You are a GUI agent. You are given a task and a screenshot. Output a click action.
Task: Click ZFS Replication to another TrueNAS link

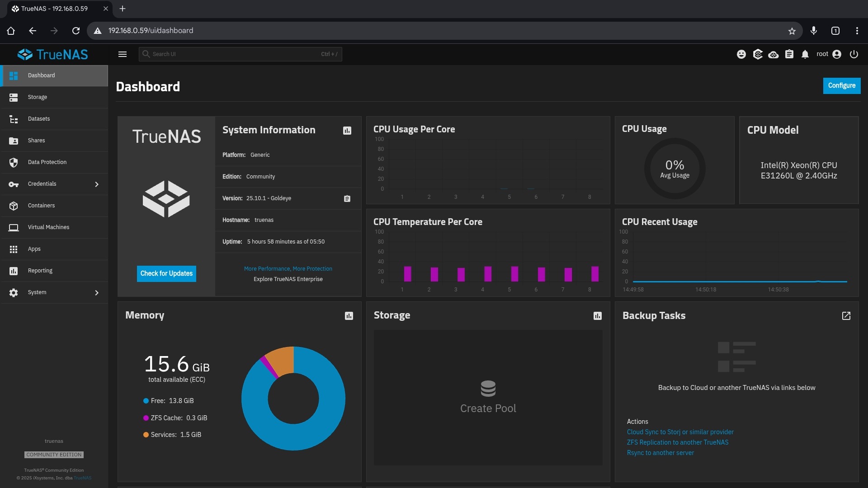(x=677, y=442)
